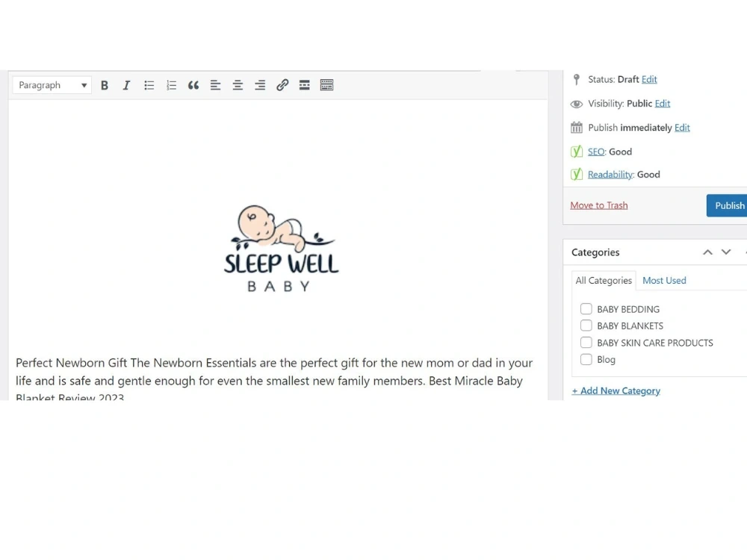
Task: Edit the Publish immediately schedule
Action: tap(682, 128)
